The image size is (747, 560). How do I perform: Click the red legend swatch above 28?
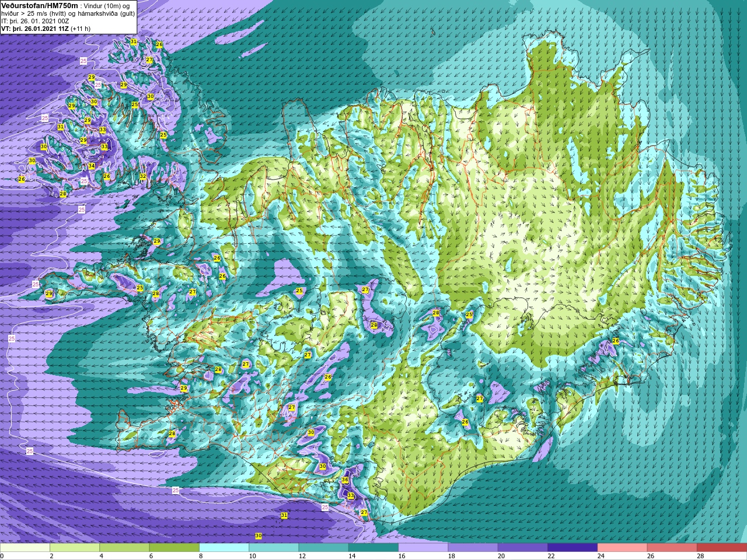(722, 548)
